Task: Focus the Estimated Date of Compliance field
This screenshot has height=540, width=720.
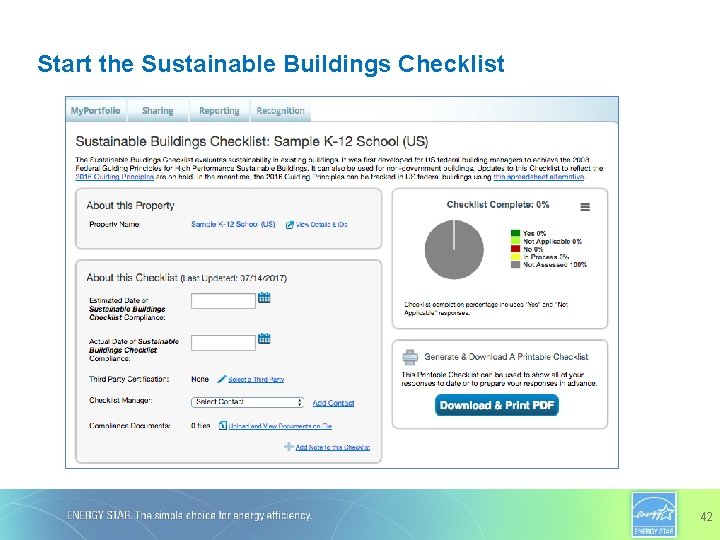Action: pos(223,301)
